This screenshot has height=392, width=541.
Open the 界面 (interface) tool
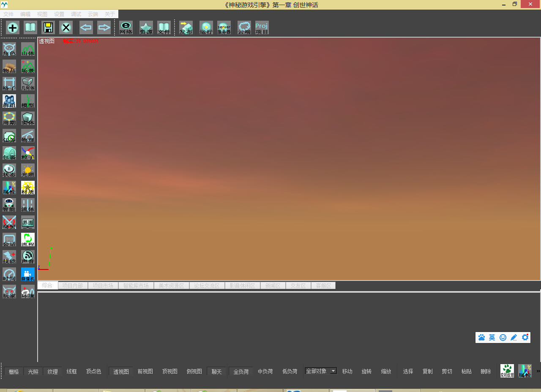coord(28,222)
